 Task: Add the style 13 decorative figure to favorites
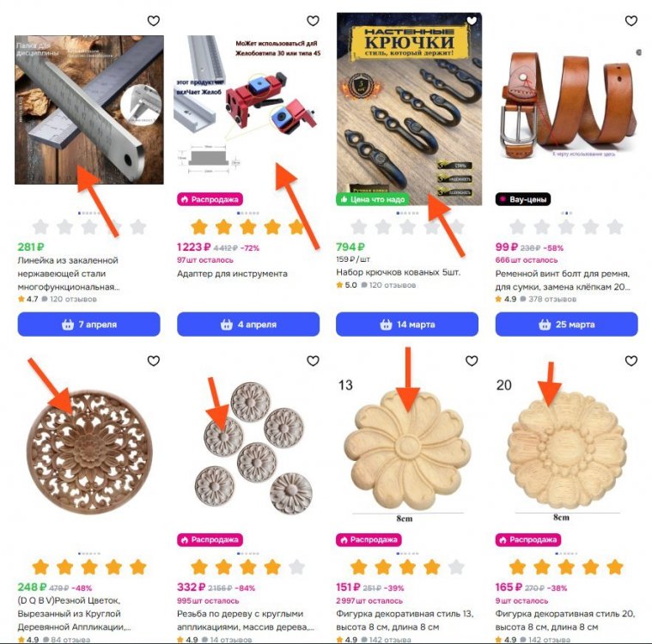coord(472,361)
